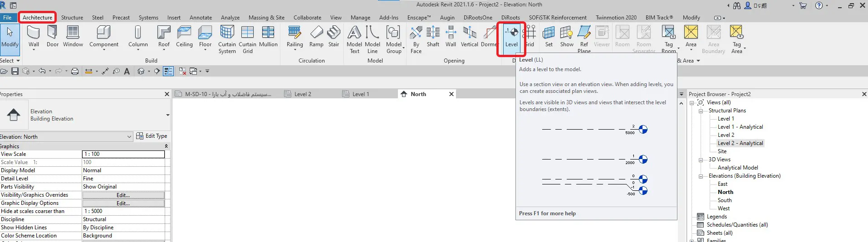868x242 pixels.
Task: Select the Model Text tool
Action: click(354, 39)
